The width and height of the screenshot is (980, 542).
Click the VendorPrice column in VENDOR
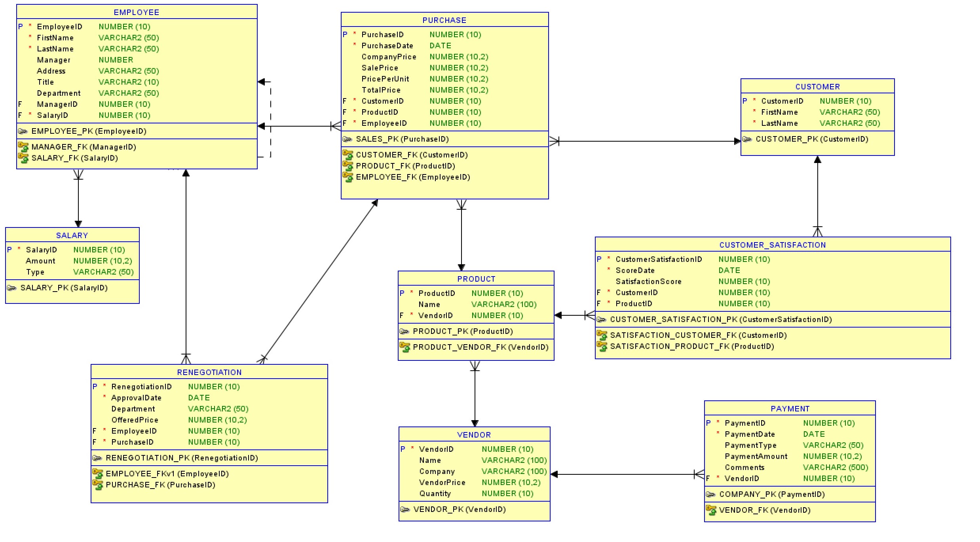point(442,482)
